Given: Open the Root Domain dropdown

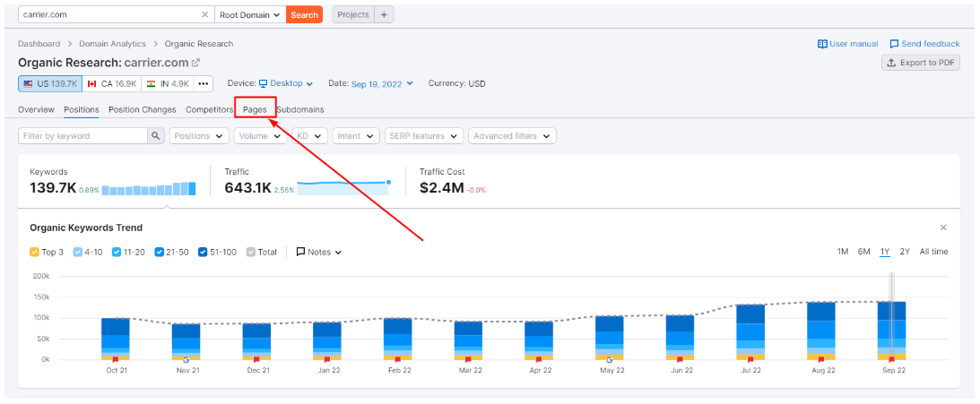Looking at the screenshot, I should tap(250, 14).
